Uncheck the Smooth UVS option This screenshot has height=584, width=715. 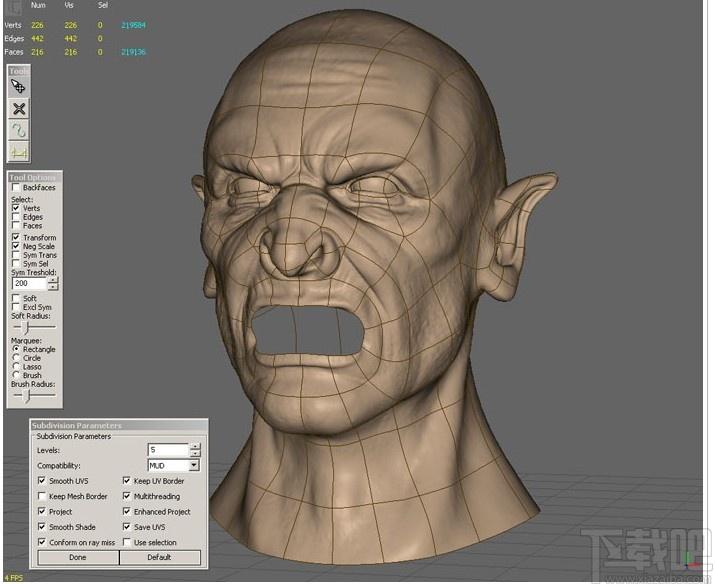tap(42, 481)
